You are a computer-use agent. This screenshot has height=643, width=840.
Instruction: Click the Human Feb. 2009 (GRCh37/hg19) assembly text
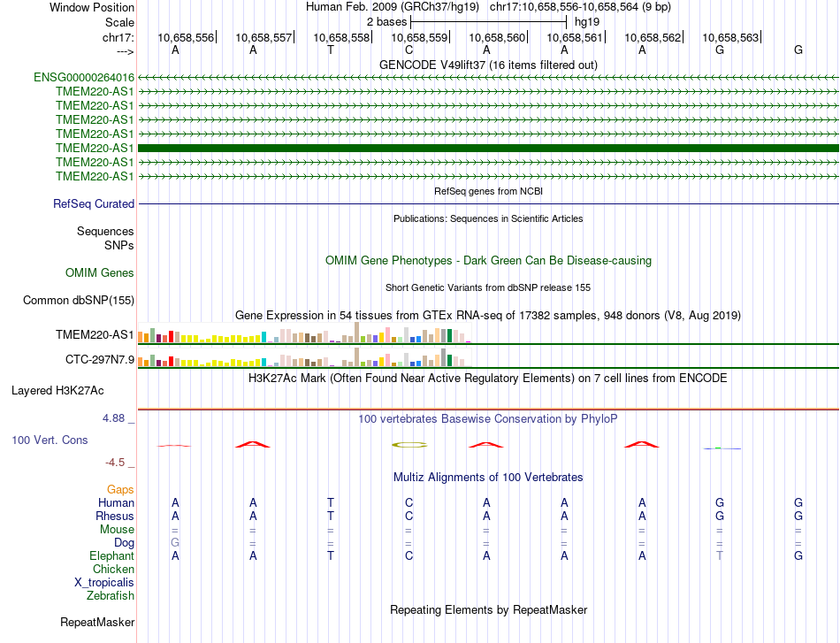(392, 7)
